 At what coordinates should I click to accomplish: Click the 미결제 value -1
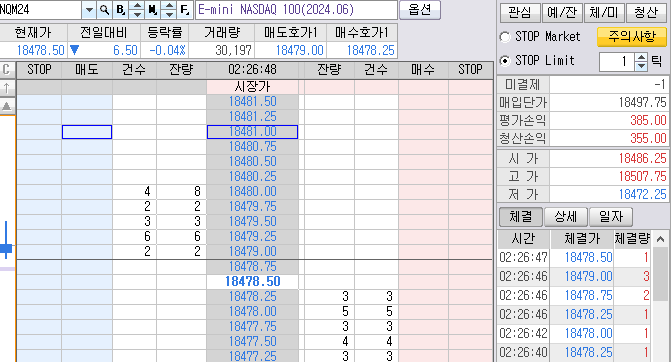tap(609, 85)
